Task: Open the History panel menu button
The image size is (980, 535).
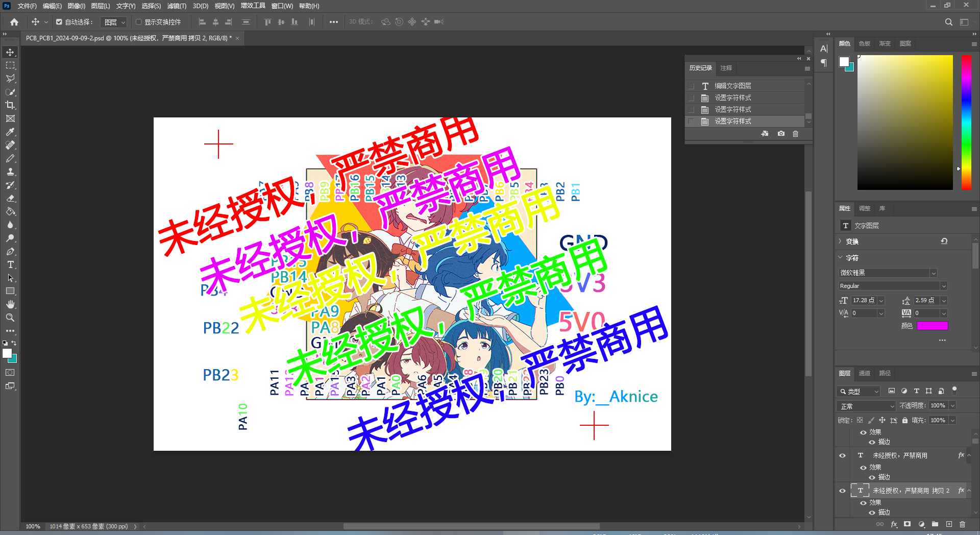Action: (x=807, y=68)
